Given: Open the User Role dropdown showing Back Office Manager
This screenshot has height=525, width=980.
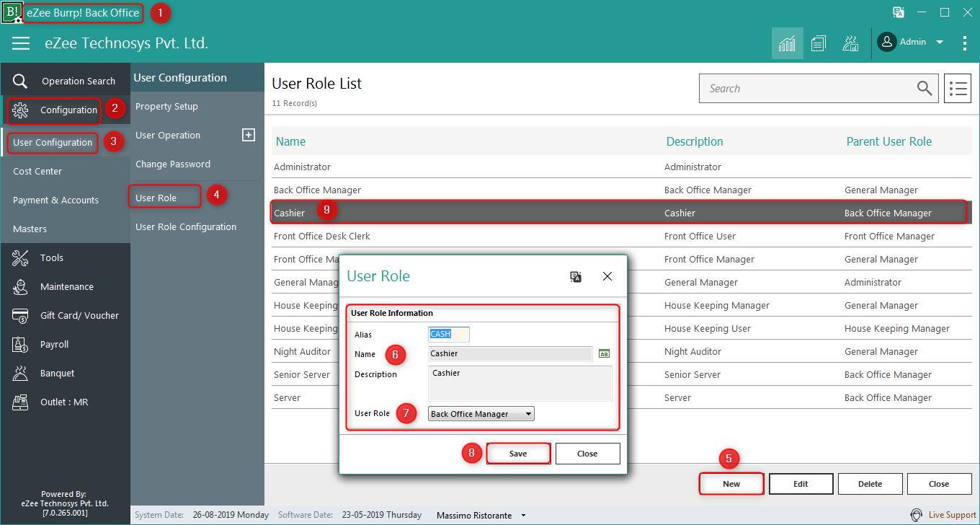Looking at the screenshot, I should pos(481,414).
